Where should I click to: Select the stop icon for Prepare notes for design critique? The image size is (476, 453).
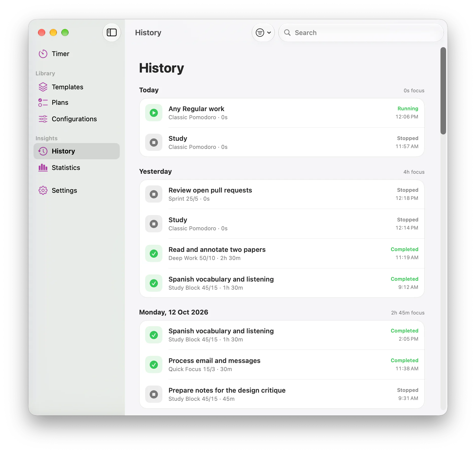coord(154,394)
